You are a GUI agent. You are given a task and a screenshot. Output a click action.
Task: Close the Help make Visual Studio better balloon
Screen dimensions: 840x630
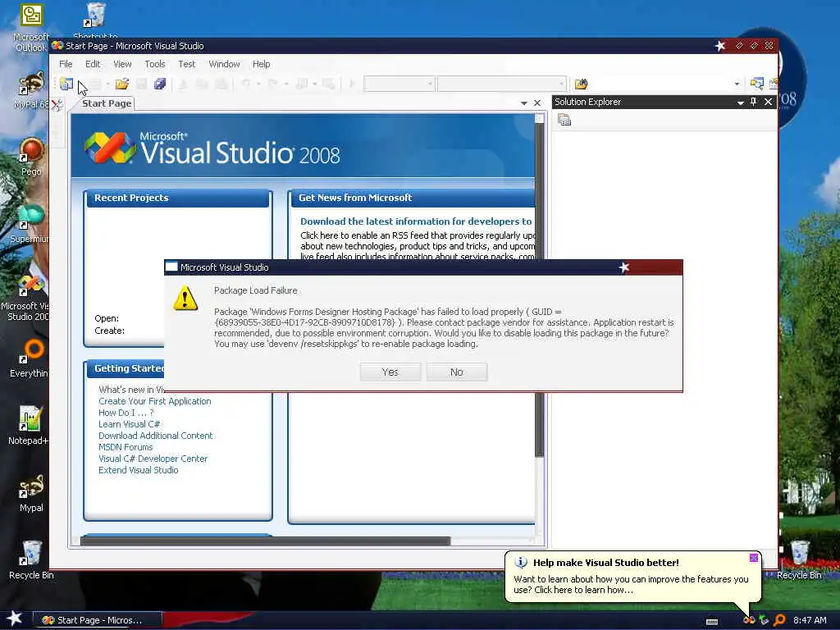754,558
